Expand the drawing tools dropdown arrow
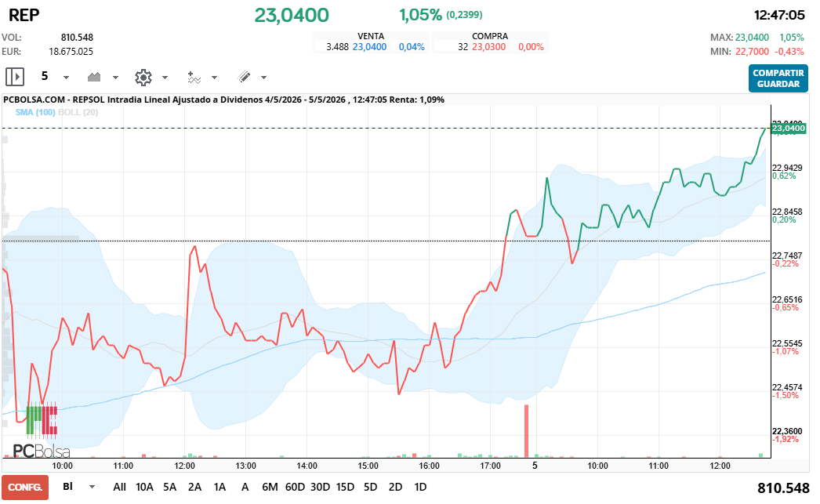 pyautogui.click(x=263, y=78)
